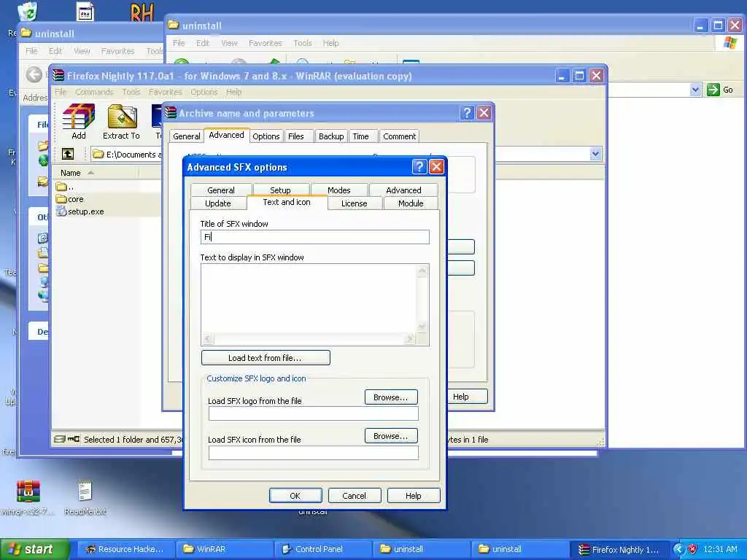Cancel the Advanced SFX options dialog

tap(355, 496)
